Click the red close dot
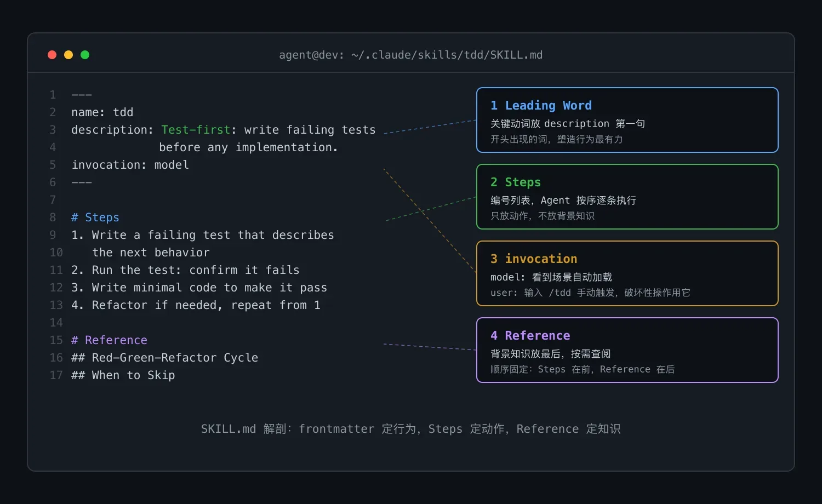822x504 pixels. click(x=52, y=55)
